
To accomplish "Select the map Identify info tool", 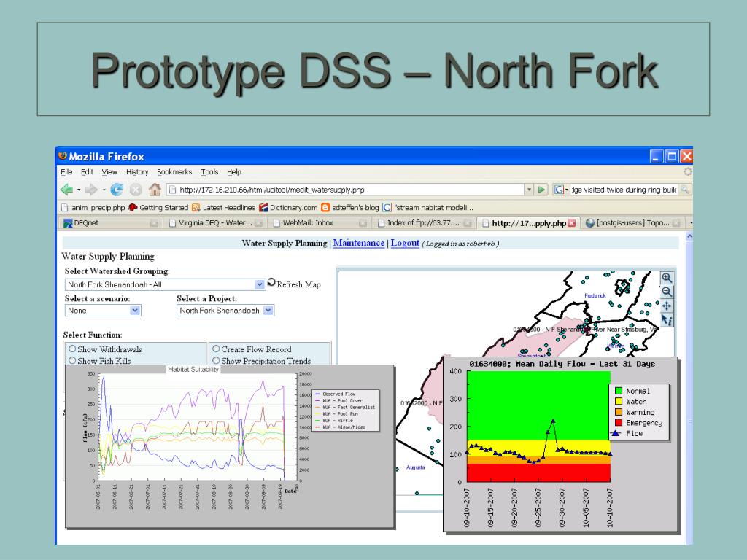I will pyautogui.click(x=666, y=319).
